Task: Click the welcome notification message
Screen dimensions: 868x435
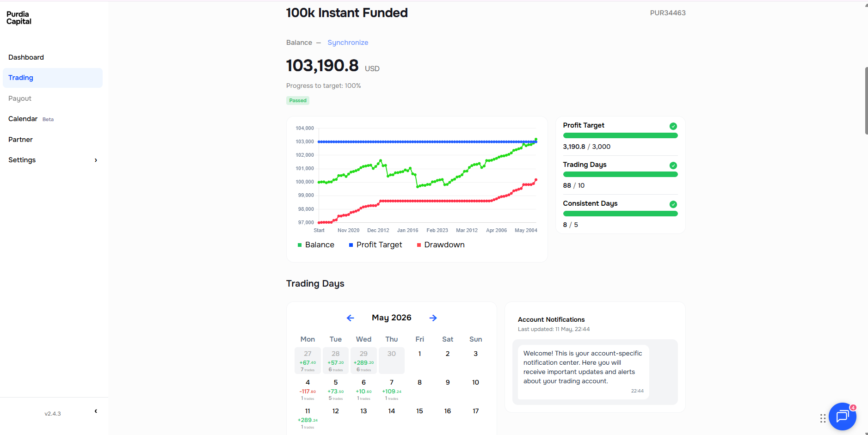Action: [583, 372]
